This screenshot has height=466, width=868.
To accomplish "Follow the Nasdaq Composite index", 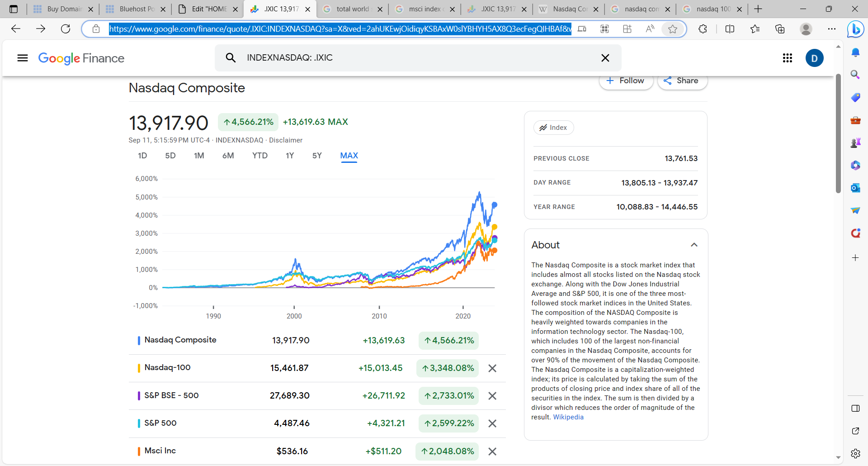I will click(626, 81).
